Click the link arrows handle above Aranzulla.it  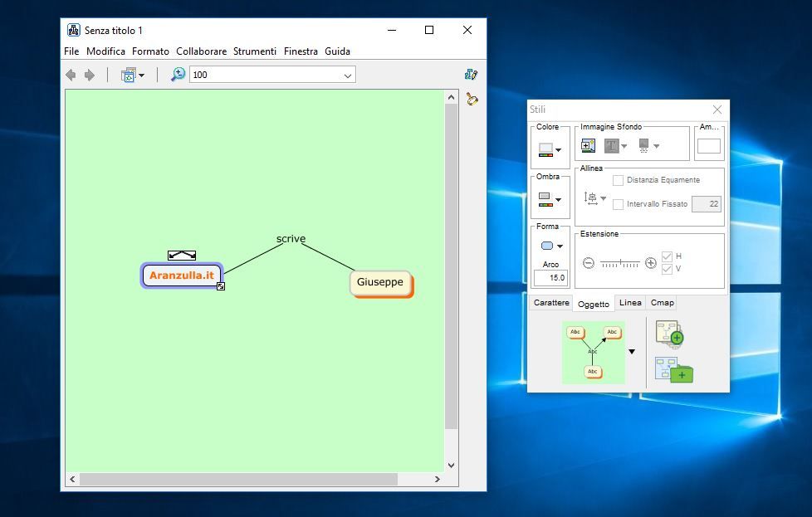point(182,255)
